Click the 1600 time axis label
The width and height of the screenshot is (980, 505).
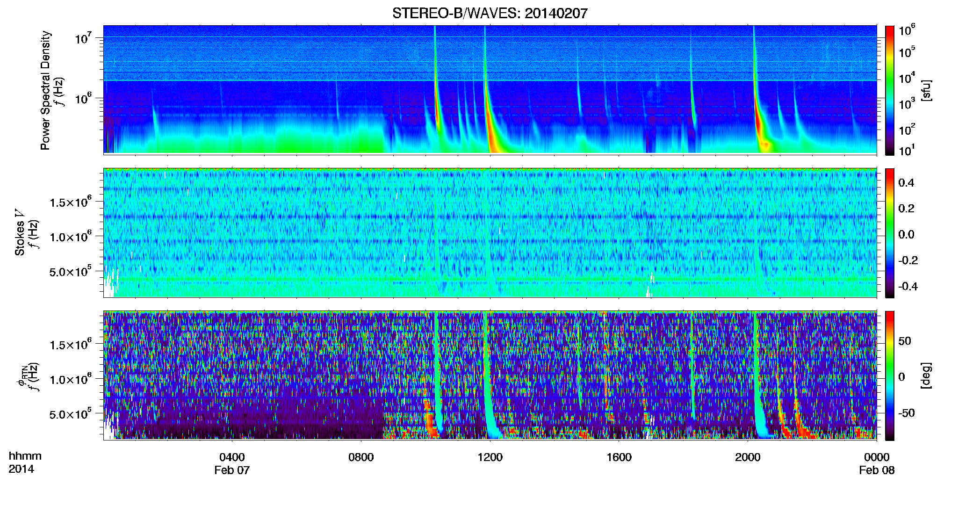(x=619, y=457)
